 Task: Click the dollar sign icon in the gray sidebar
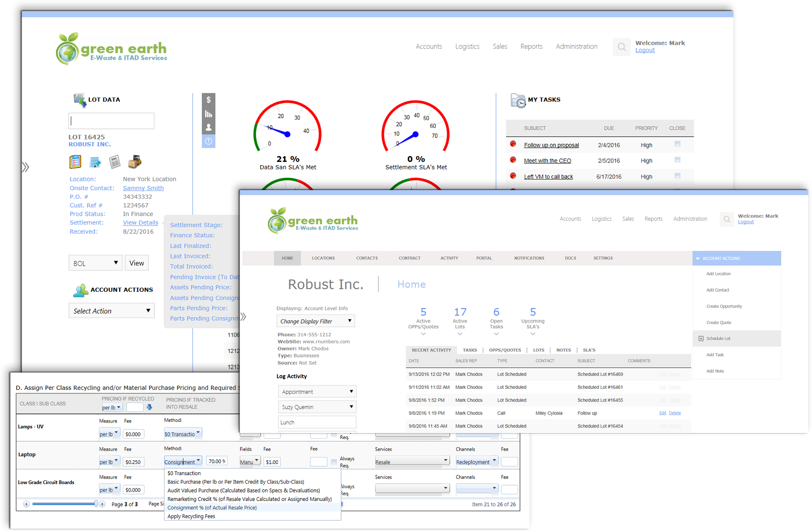(x=208, y=100)
